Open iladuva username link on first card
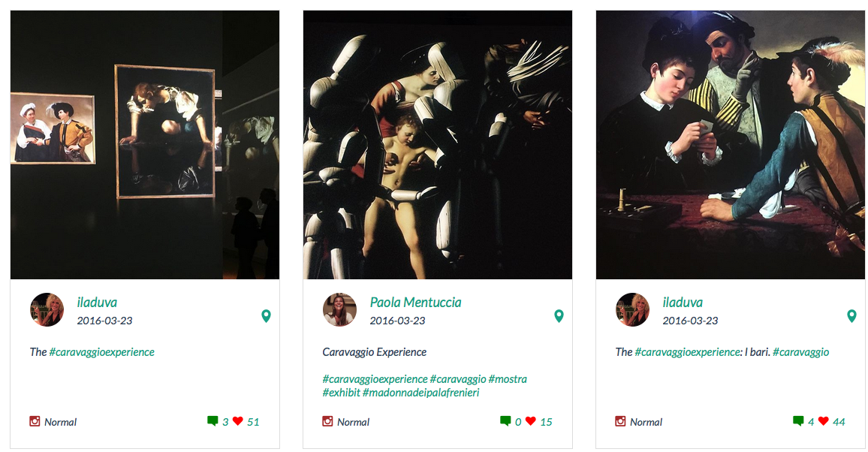The image size is (868, 452). click(95, 303)
